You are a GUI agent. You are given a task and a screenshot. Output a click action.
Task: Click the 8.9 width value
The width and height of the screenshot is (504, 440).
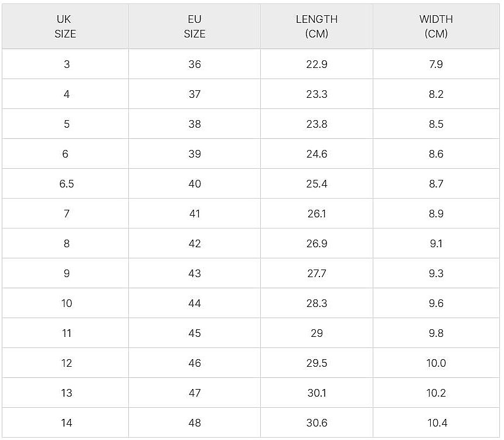[x=436, y=213]
